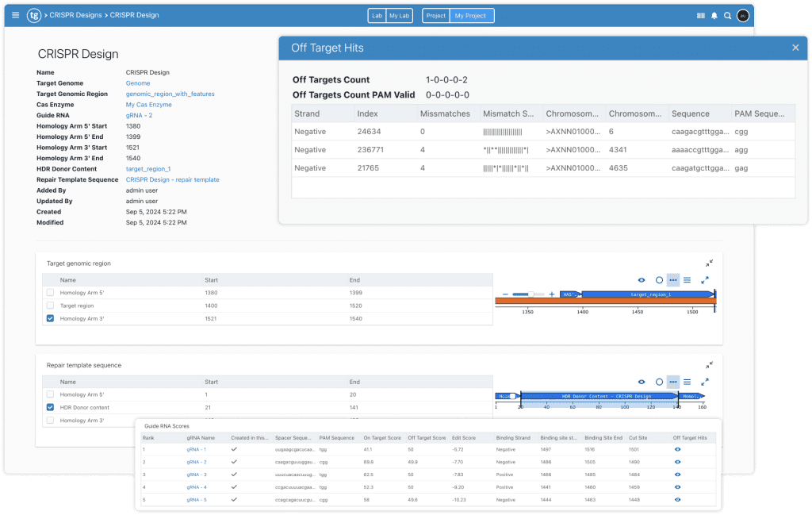Go to CRISPR Designs breadcrumb
Viewport: 812px width, 515px height.
point(75,15)
